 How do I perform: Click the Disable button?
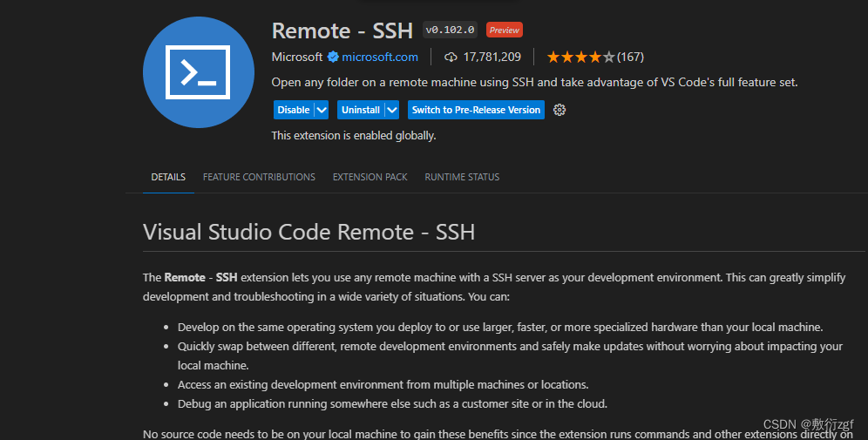tap(294, 110)
